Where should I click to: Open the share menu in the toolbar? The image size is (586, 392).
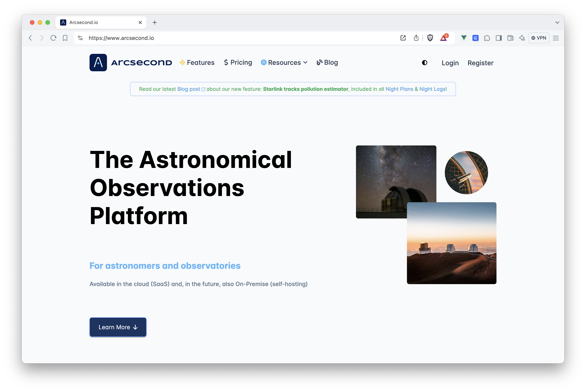(x=416, y=38)
